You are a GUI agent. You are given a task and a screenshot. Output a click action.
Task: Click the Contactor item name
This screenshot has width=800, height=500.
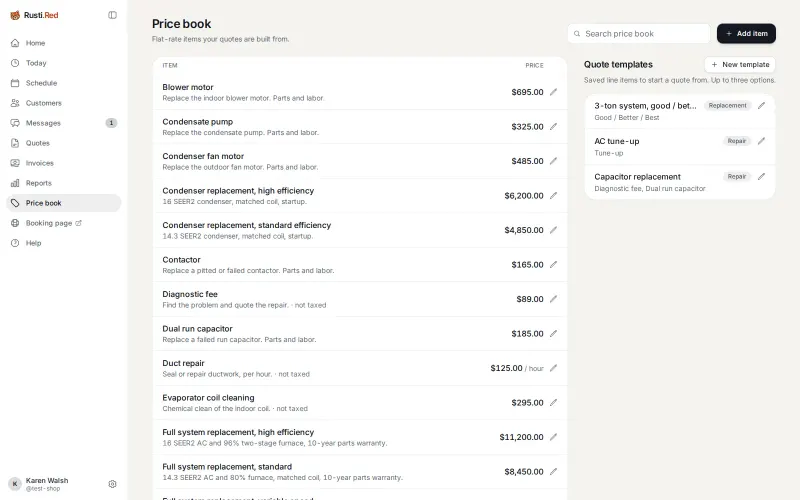pos(181,260)
